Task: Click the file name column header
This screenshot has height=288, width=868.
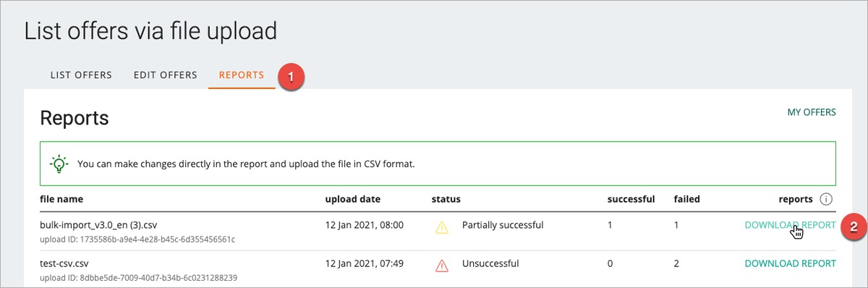Action: [x=61, y=199]
